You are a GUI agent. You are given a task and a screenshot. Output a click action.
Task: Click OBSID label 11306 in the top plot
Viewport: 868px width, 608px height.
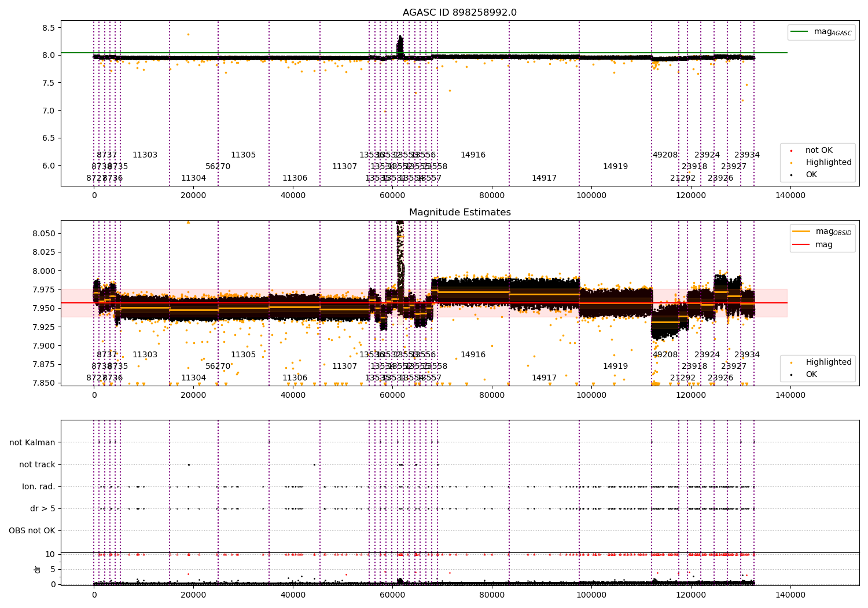(x=295, y=178)
